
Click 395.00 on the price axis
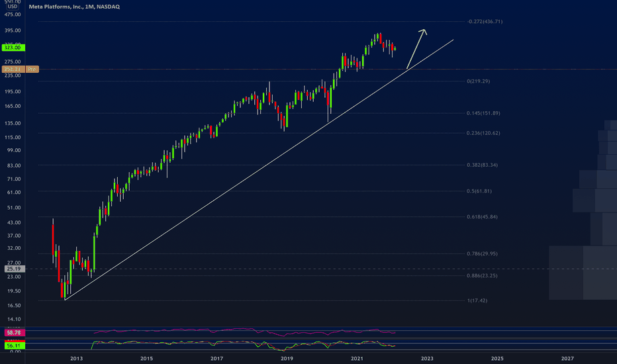click(x=13, y=30)
